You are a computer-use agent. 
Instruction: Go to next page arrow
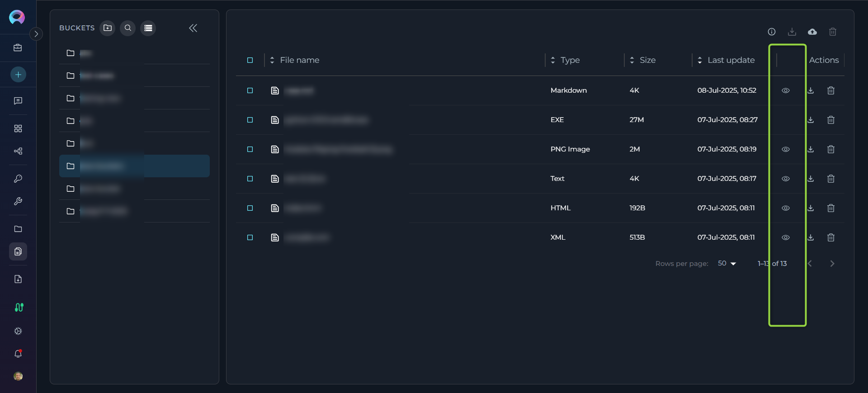pos(832,264)
